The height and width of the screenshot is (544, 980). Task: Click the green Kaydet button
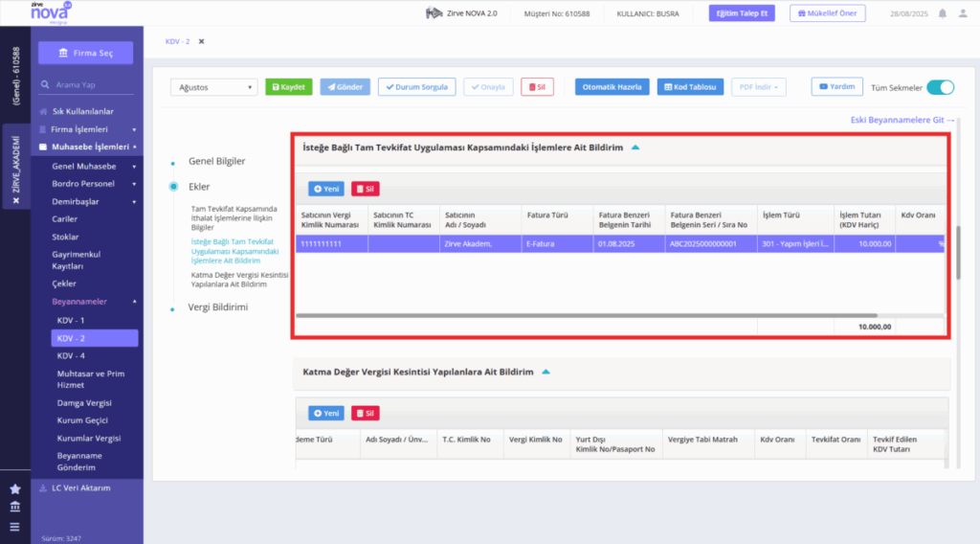coord(288,87)
